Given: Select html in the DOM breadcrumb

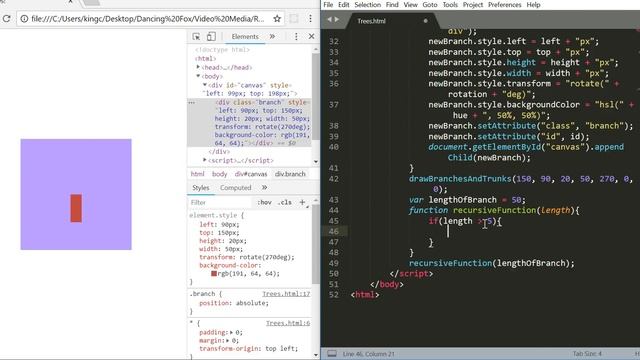Looking at the screenshot, I should 198,174.
